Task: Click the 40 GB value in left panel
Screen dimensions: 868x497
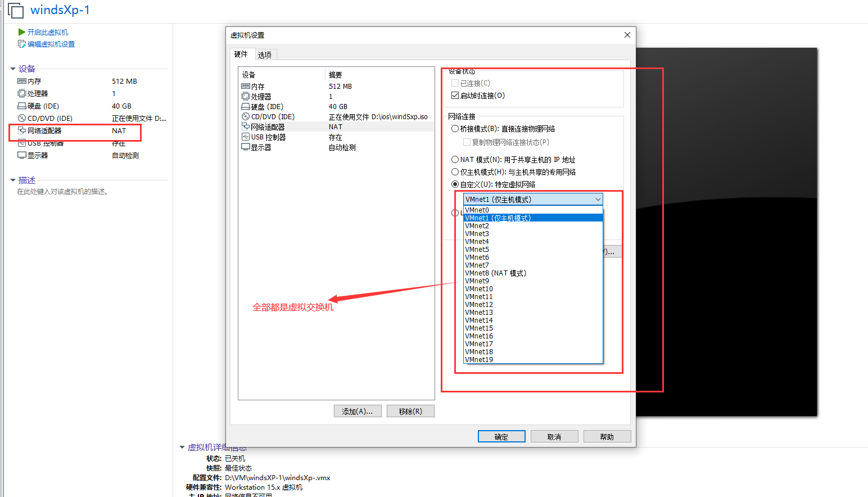Action: coord(121,106)
